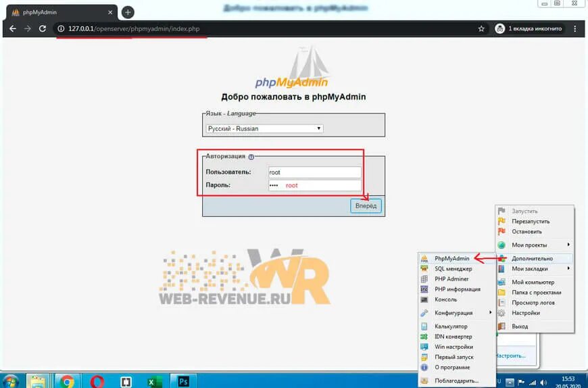Screen dimensions: 588x388
Task: Open a new tab with plus button
Action: [x=128, y=12]
